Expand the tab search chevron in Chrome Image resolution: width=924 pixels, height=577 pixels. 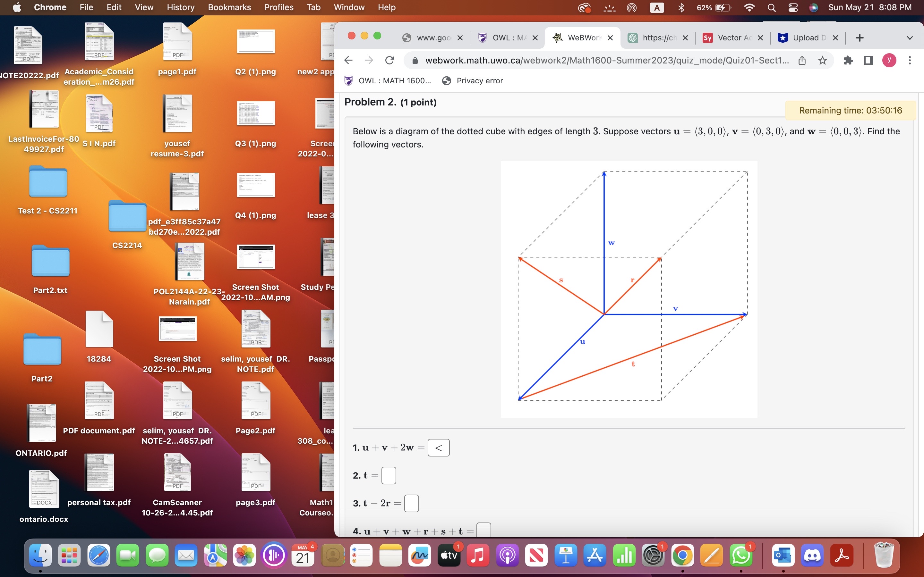[910, 38]
